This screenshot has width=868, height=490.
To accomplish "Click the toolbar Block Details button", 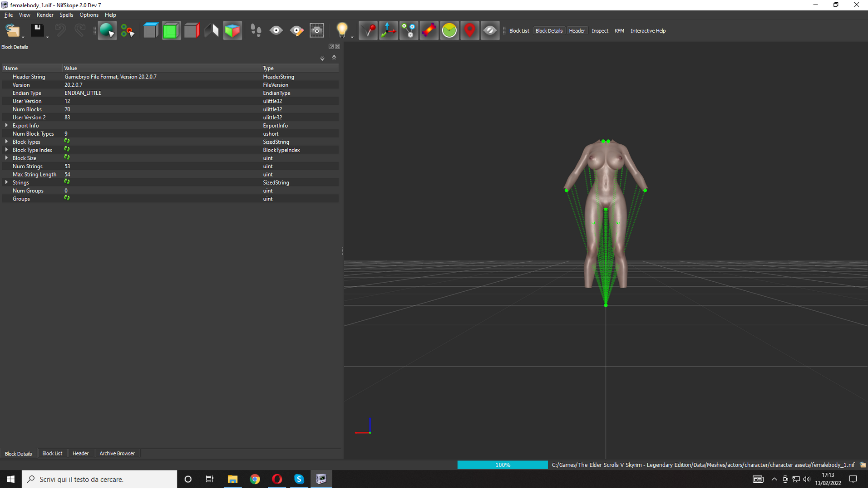I will pyautogui.click(x=549, y=31).
